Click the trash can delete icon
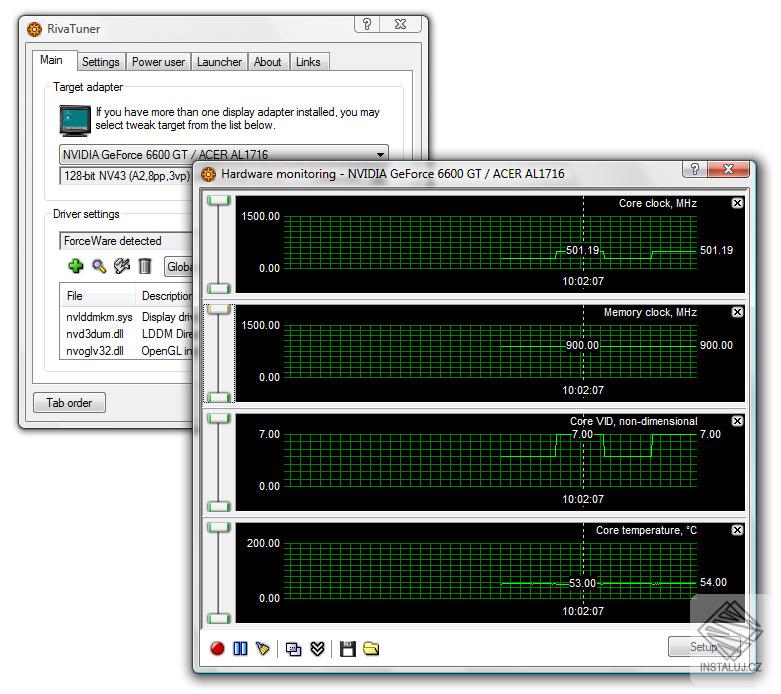The width and height of the screenshot is (781, 694). coord(144,266)
